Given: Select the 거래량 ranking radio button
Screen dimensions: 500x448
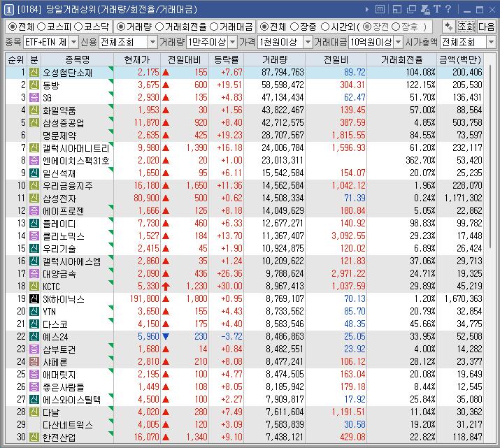Looking at the screenshot, I should (x=120, y=27).
